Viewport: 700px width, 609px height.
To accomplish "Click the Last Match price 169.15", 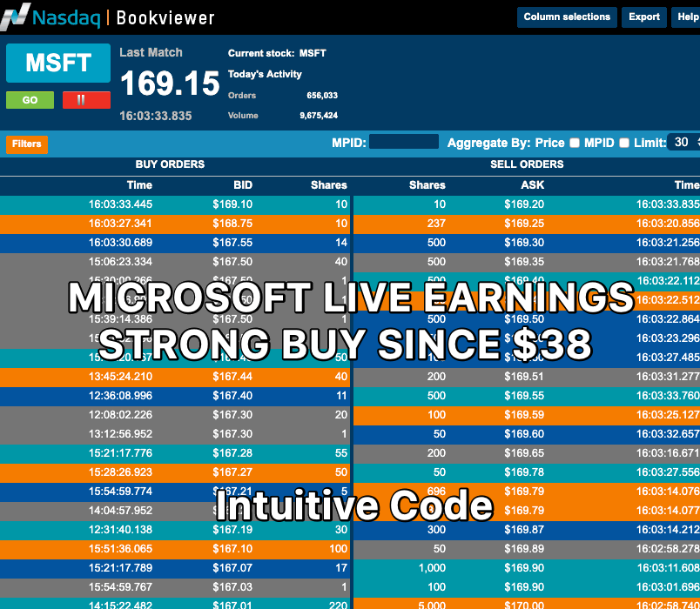I will tap(170, 84).
